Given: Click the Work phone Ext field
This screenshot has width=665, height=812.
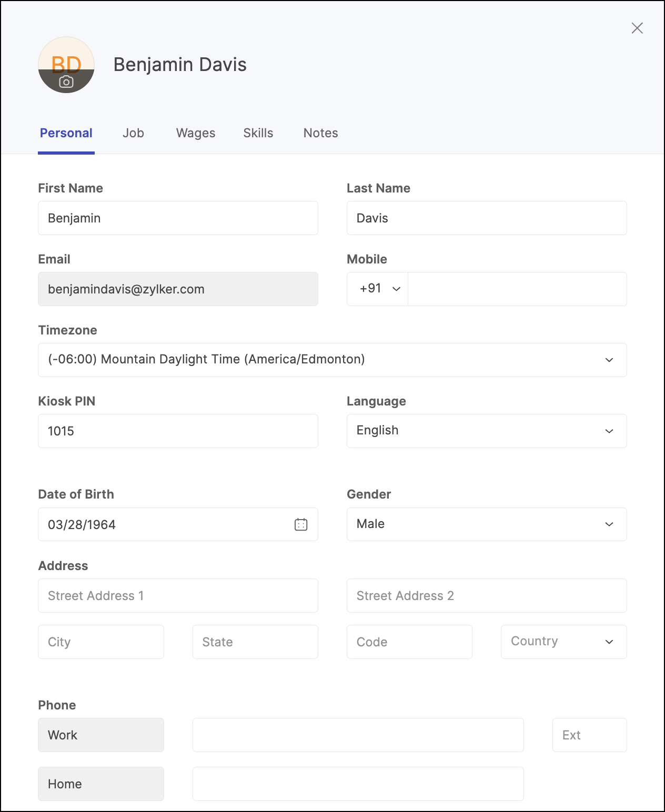Looking at the screenshot, I should (589, 735).
